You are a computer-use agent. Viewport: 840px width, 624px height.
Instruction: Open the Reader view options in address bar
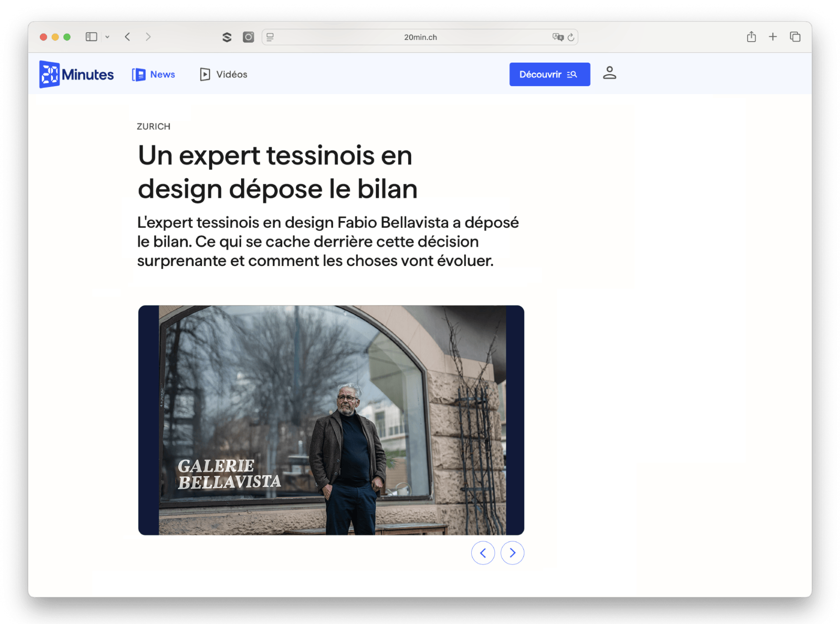click(x=270, y=37)
